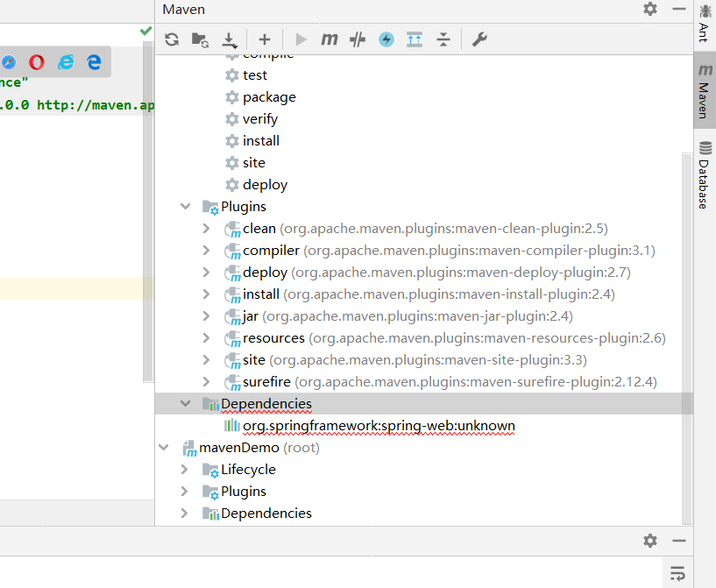This screenshot has height=588, width=716.
Task: Expand the surefire plugin node
Action: pyautogui.click(x=207, y=382)
